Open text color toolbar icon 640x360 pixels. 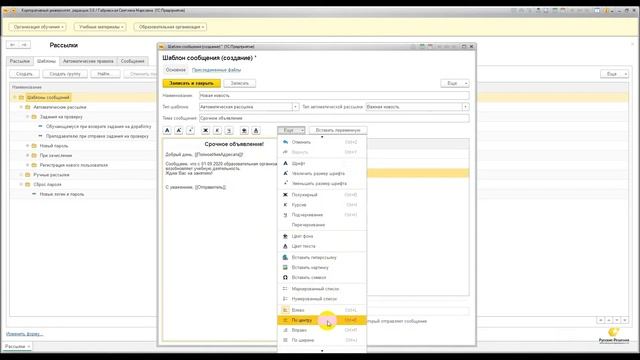[x=256, y=130]
